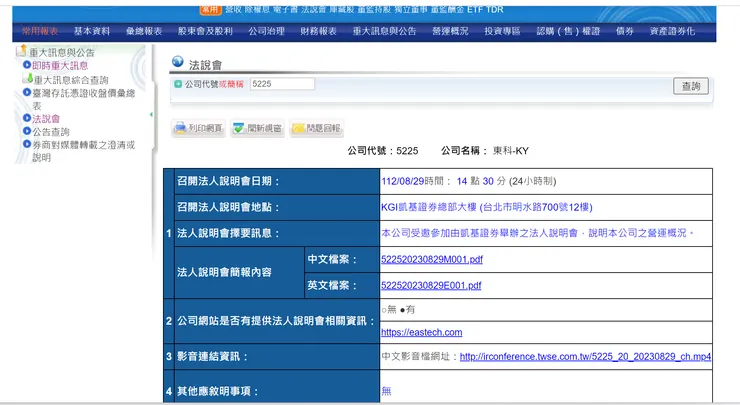Open the 資產證券化 menu

(x=673, y=31)
